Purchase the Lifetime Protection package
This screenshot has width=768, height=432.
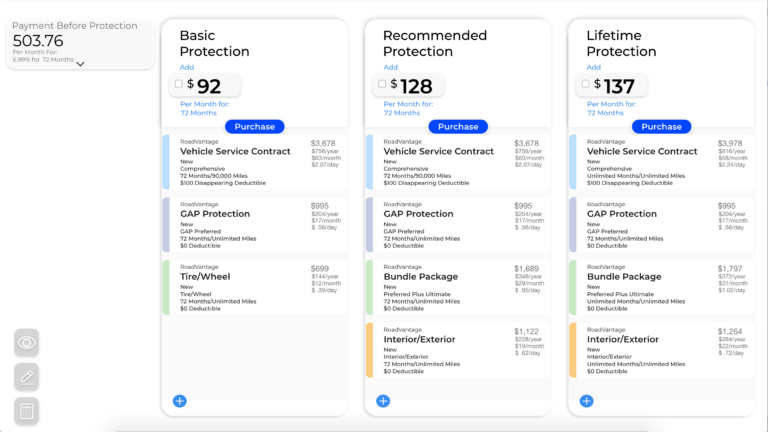pos(661,127)
